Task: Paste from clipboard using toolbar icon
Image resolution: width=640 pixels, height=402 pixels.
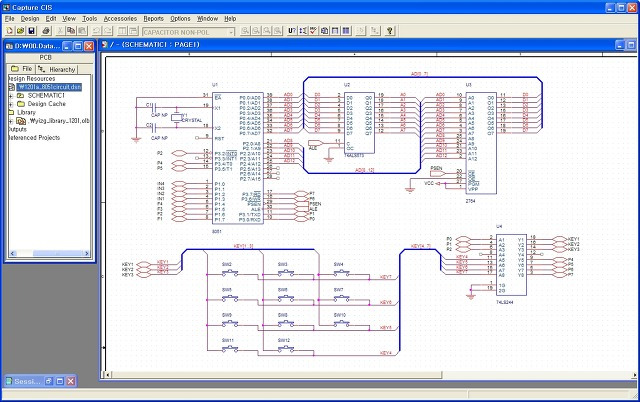Action: (x=82, y=31)
